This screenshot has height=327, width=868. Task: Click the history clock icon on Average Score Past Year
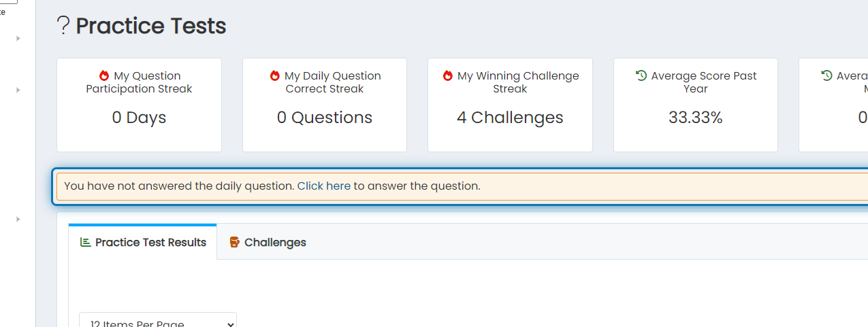(641, 75)
